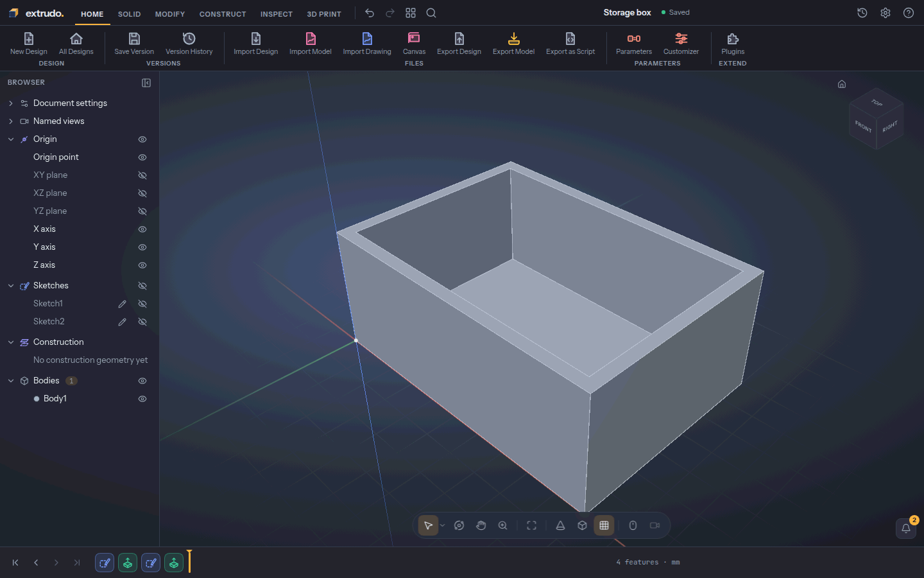The width and height of the screenshot is (924, 578).
Task: Hide the Origin point
Action: pyautogui.click(x=142, y=157)
